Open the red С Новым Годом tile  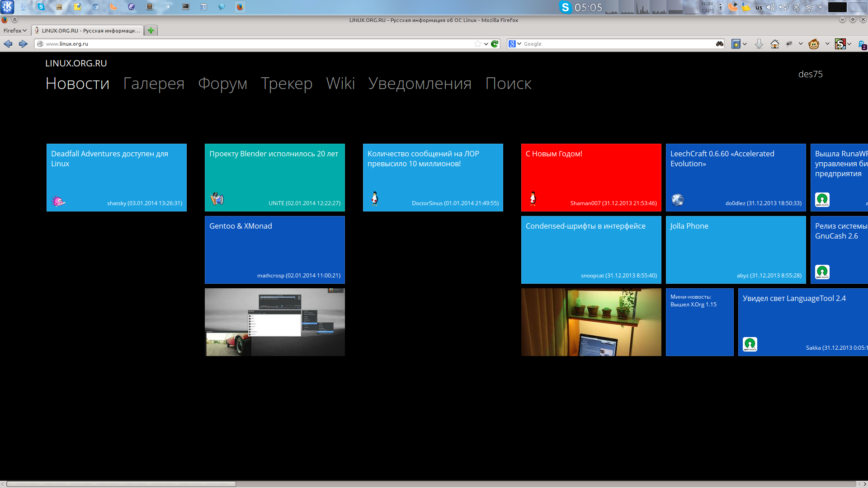pyautogui.click(x=591, y=178)
